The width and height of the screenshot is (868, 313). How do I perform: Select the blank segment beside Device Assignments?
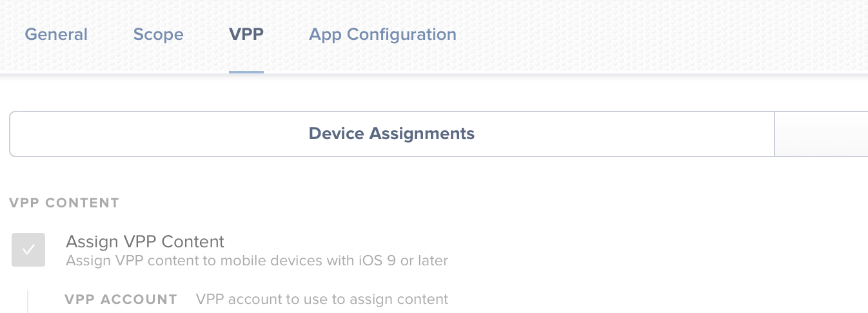click(822, 134)
